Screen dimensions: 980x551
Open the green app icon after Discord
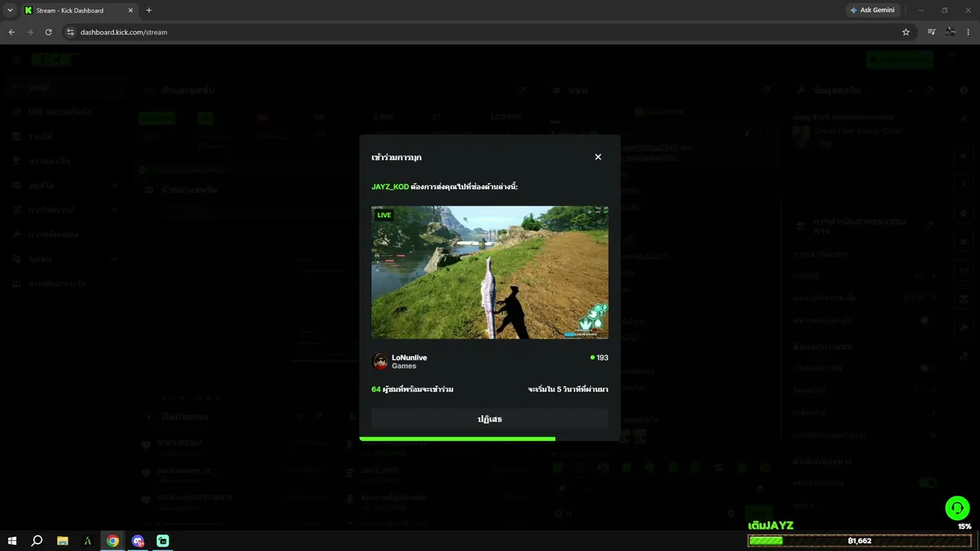[163, 540]
